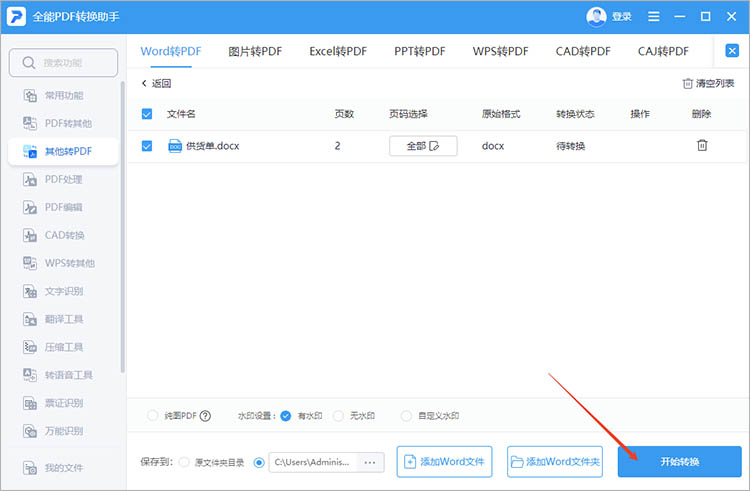The width and height of the screenshot is (750, 491).
Task: Click the help icon next to 纯图PDF
Action: [x=205, y=416]
